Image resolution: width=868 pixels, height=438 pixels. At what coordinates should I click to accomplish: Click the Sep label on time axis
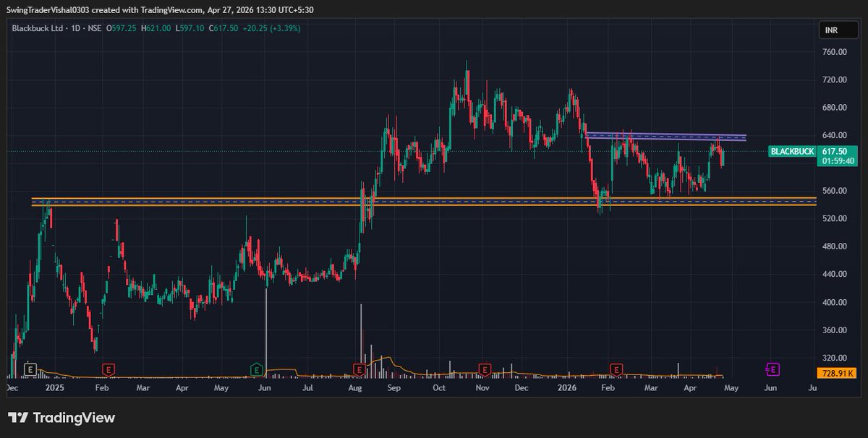pos(394,388)
